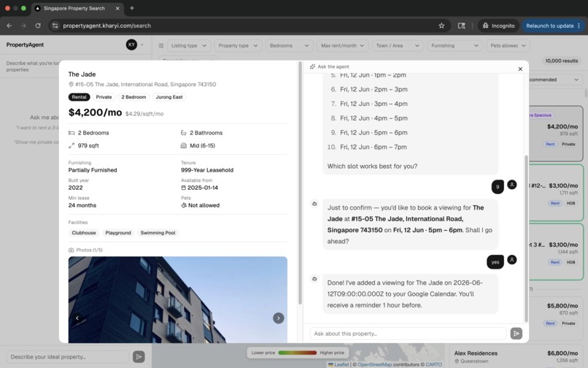Reload the current page
This screenshot has height=368, width=588.
(x=38, y=26)
